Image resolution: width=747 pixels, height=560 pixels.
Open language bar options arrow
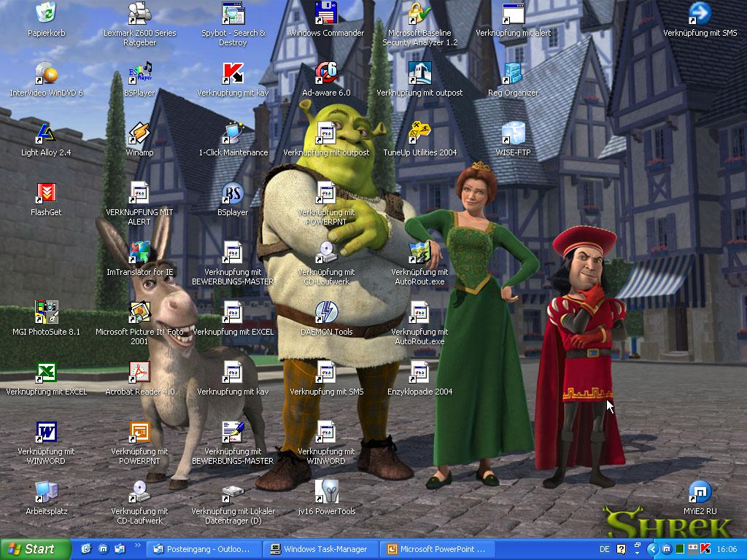(x=638, y=553)
